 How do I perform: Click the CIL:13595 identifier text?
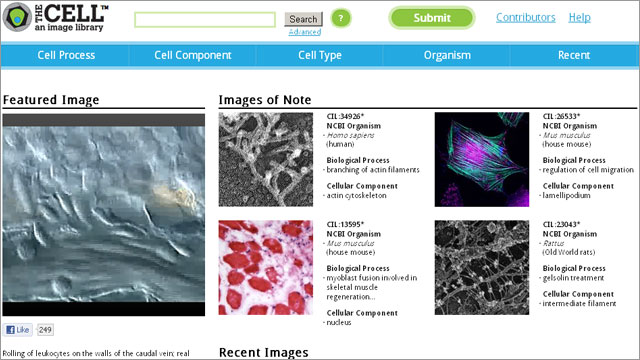[345, 224]
